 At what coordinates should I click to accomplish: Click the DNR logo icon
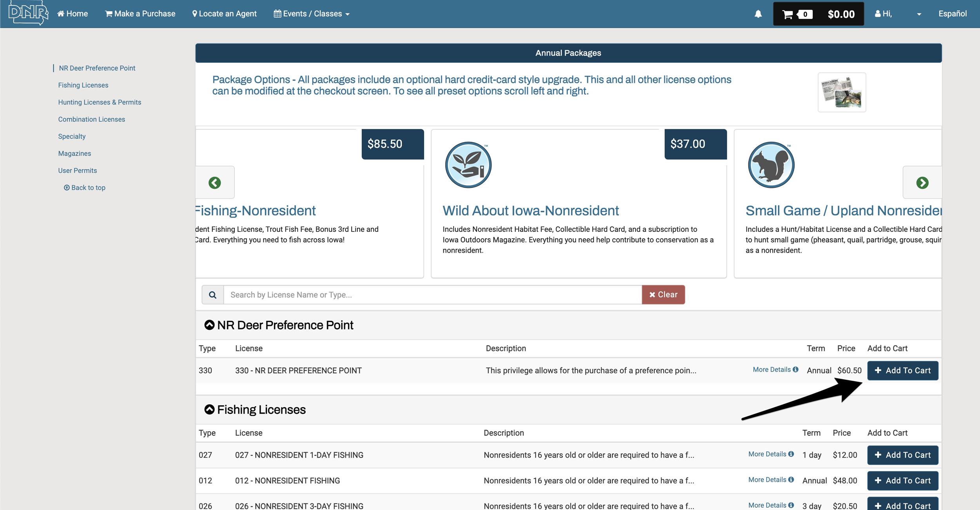(28, 13)
